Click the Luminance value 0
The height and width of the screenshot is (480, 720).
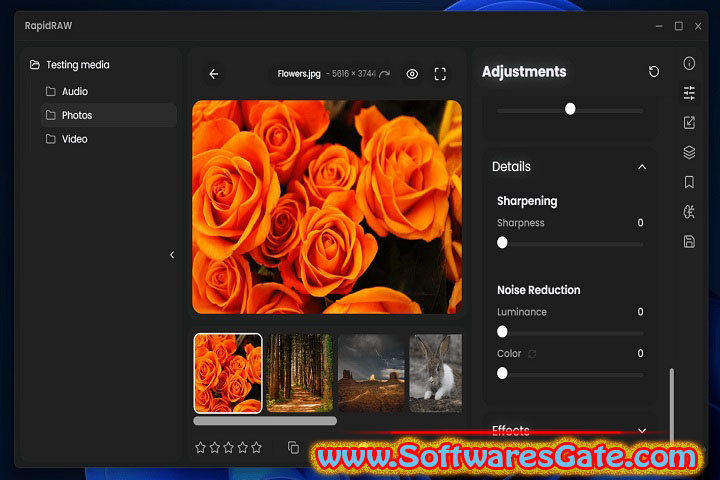coord(640,312)
